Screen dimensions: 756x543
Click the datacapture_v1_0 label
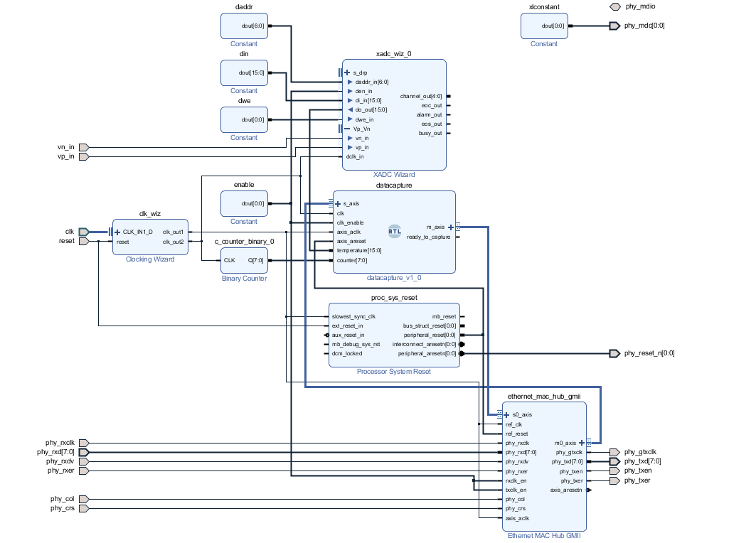click(394, 278)
